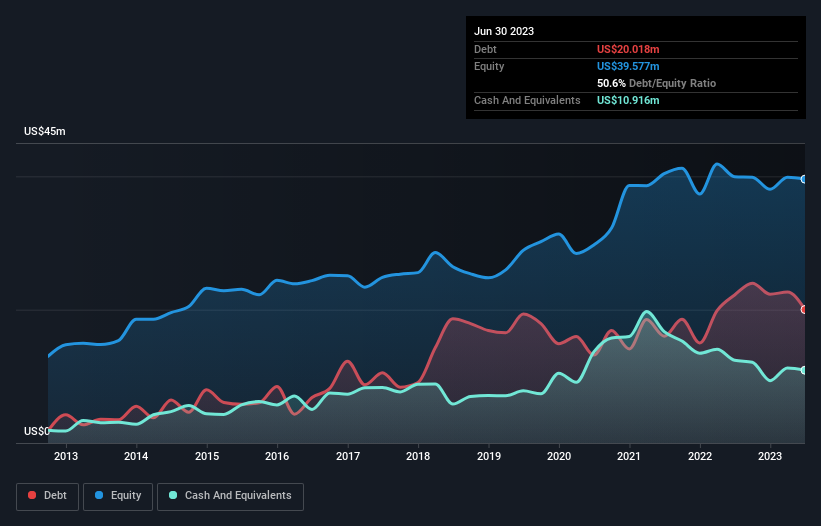Click the 50.6% Debt/Equity Ratio text
The width and height of the screenshot is (821, 526).
click(x=656, y=83)
